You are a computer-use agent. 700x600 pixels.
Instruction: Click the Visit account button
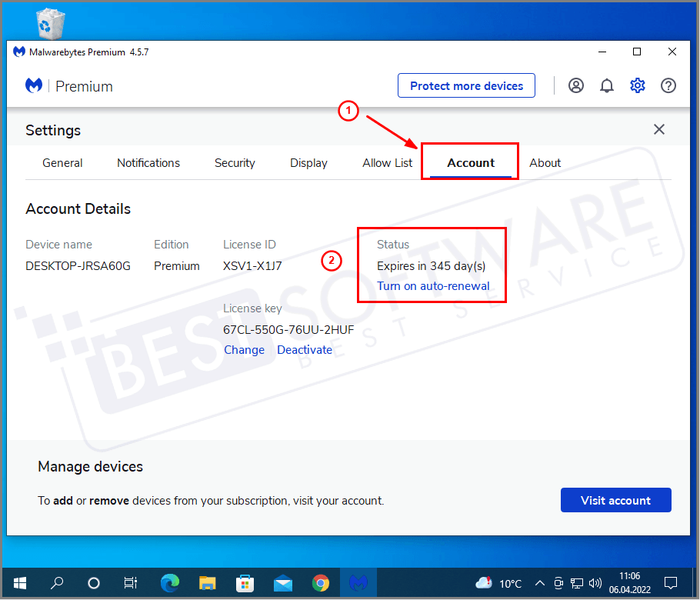pyautogui.click(x=615, y=500)
